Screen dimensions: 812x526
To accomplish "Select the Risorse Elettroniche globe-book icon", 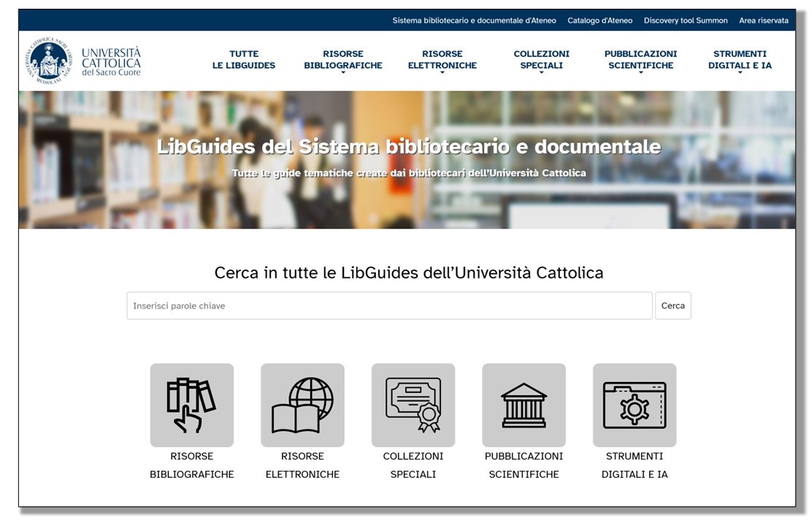I will [x=302, y=405].
